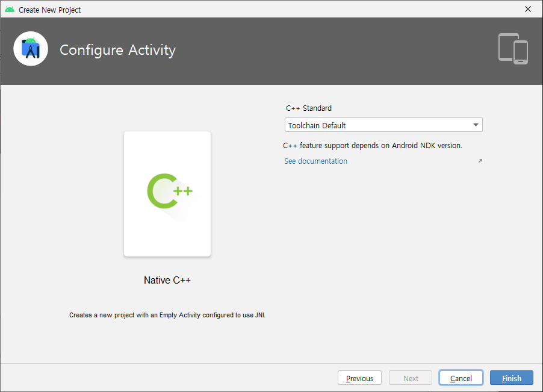
Task: Cancel the new project wizard
Action: click(x=461, y=378)
